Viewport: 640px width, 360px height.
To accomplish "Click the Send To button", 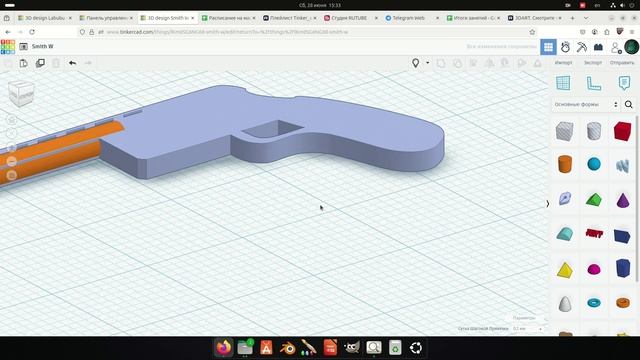I will (622, 63).
